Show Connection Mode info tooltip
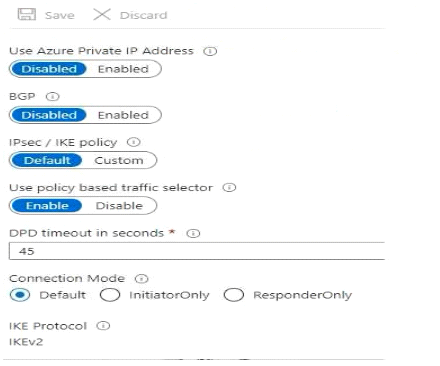Image resolution: width=440 pixels, height=366 pixels. click(x=142, y=279)
